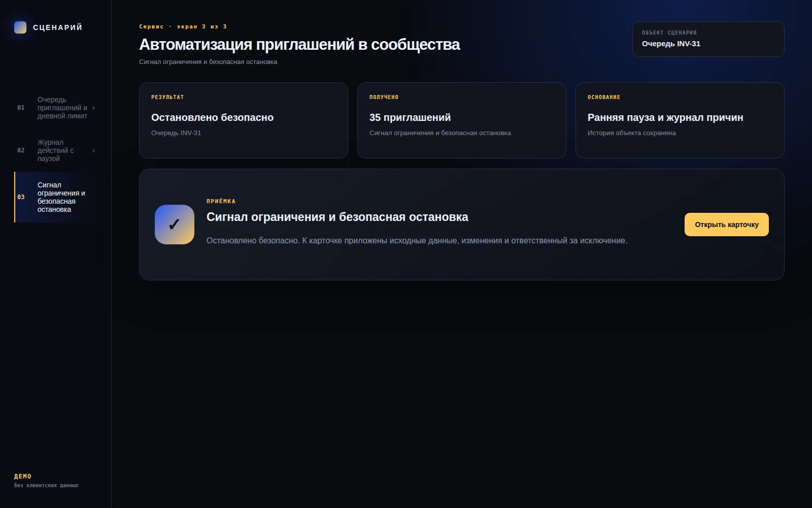812x508 pixels.
Task: Click the checkmark icon in the ПРИЁМКА card
Action: (175, 225)
